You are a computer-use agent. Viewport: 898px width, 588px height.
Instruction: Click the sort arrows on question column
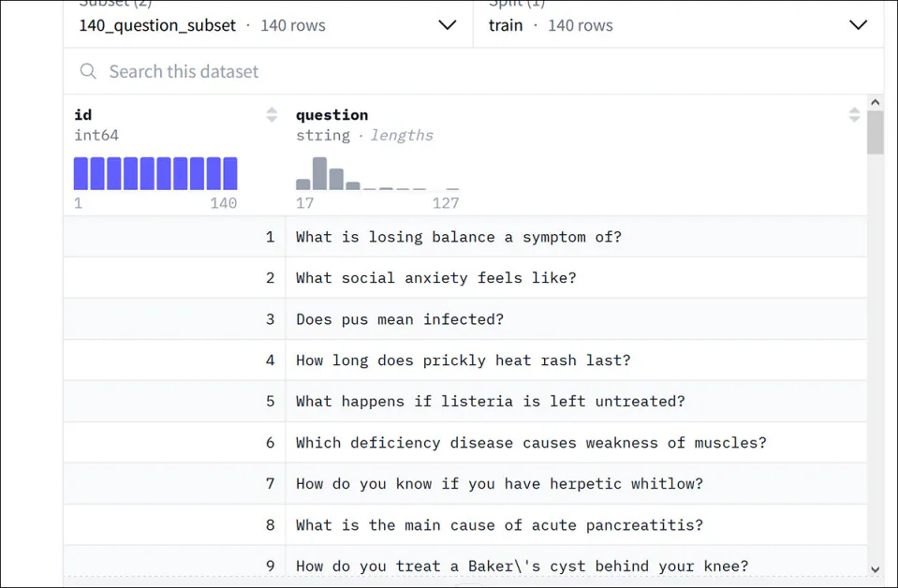tap(854, 115)
